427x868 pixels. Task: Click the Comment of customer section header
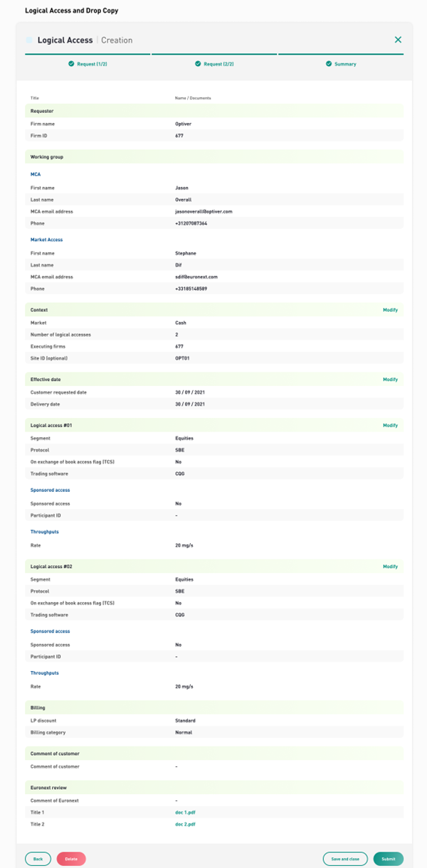tap(214, 754)
